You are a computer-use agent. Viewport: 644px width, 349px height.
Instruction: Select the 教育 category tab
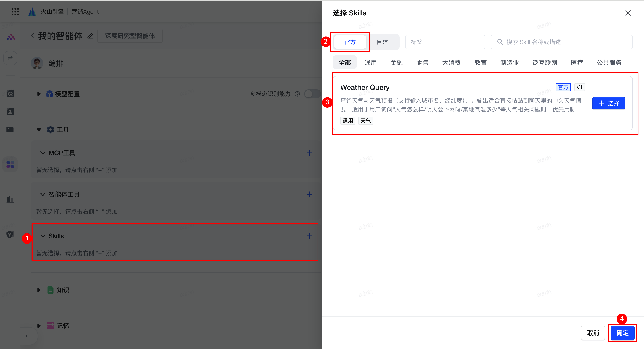[x=480, y=63]
